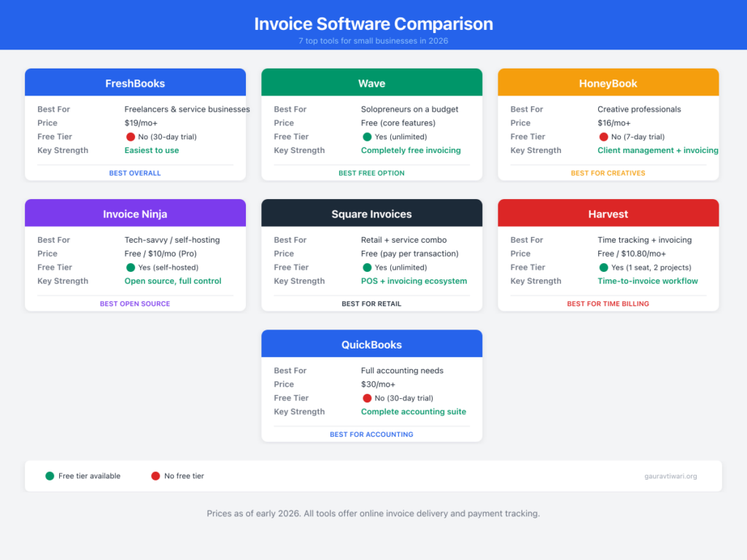Image resolution: width=747 pixels, height=560 pixels.
Task: Click the red dot in QuickBooks Free Tier row
Action: (x=365, y=397)
